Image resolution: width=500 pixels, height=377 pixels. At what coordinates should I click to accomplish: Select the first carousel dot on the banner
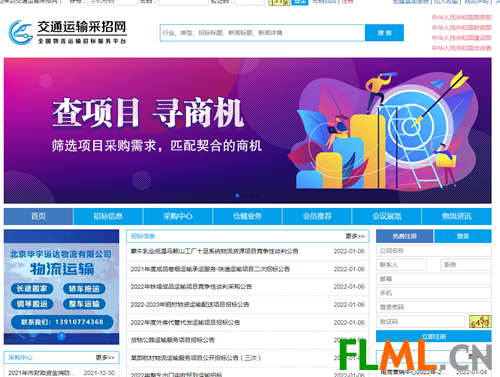237,196
